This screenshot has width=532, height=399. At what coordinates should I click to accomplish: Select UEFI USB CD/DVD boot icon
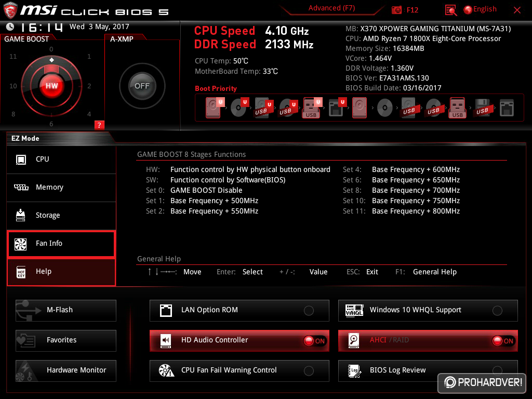(x=288, y=108)
